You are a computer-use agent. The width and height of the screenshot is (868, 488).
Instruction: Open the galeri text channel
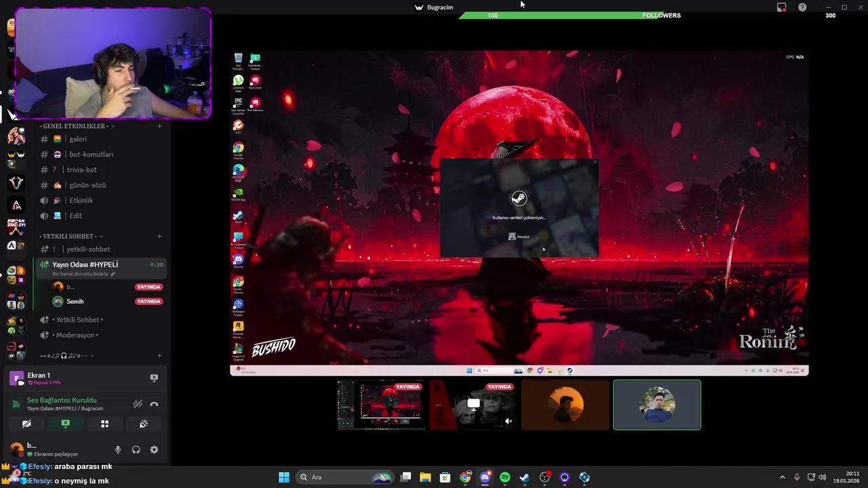click(102, 139)
